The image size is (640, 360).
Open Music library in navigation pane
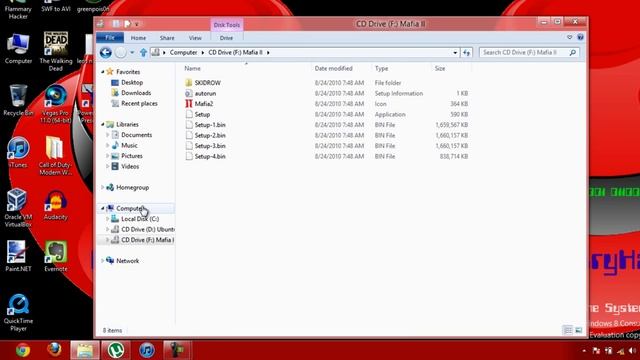(x=129, y=146)
